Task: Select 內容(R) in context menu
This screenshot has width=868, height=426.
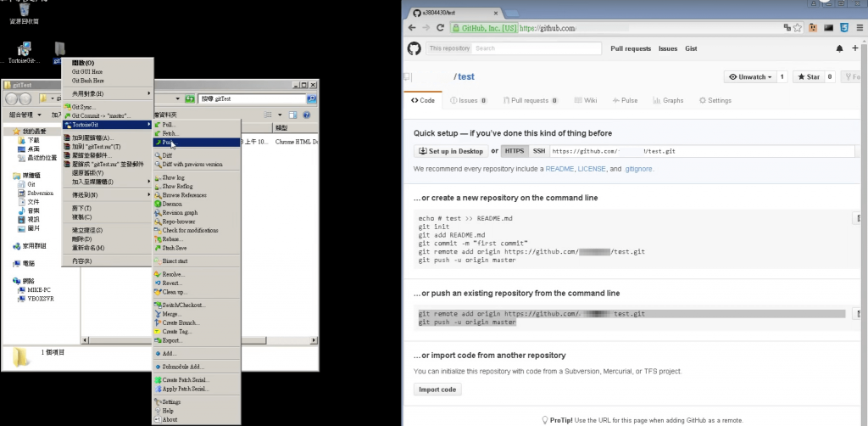Action: pyautogui.click(x=108, y=261)
